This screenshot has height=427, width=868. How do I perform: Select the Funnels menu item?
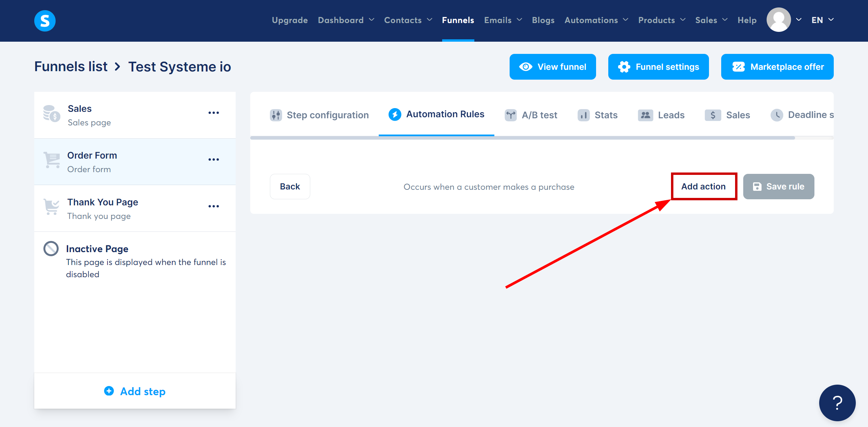point(458,20)
